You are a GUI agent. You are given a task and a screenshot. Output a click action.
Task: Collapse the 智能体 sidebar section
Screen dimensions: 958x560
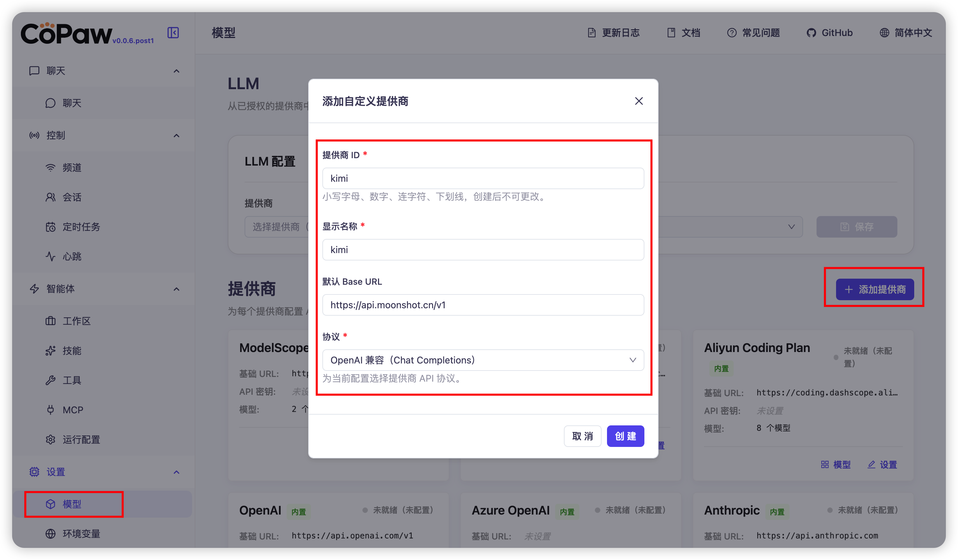pyautogui.click(x=177, y=289)
